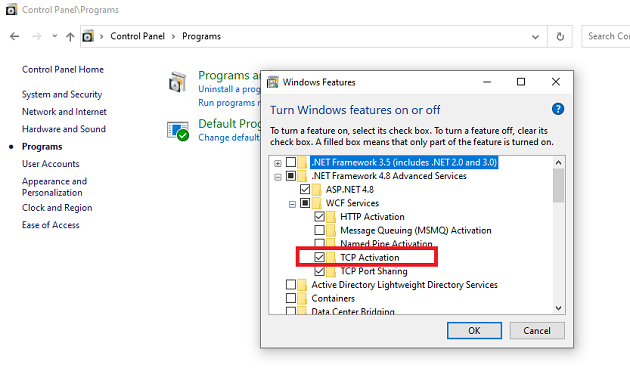This screenshot has height=371, width=630.
Task: Click the folder icon beside HTTP Activation
Action: coord(331,217)
